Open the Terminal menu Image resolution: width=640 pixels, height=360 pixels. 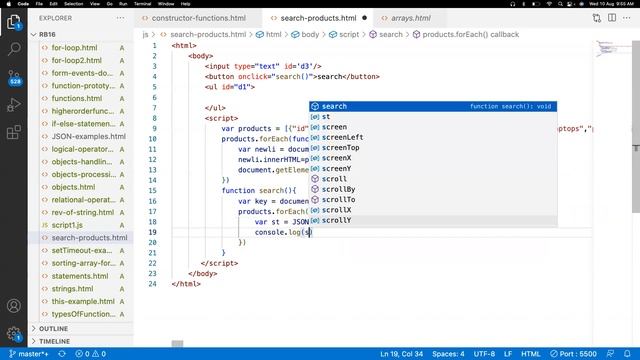pyautogui.click(x=142, y=4)
